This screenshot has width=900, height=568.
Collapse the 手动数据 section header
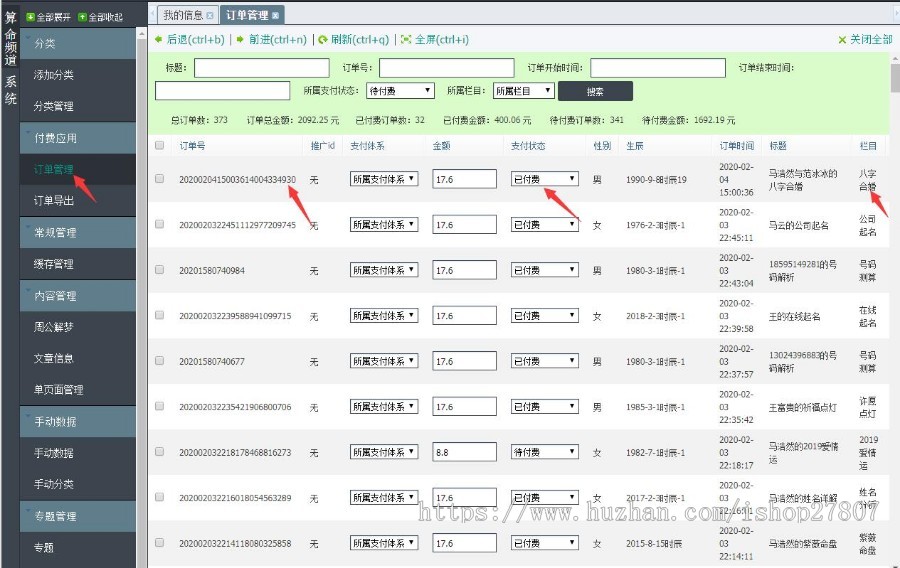78,422
